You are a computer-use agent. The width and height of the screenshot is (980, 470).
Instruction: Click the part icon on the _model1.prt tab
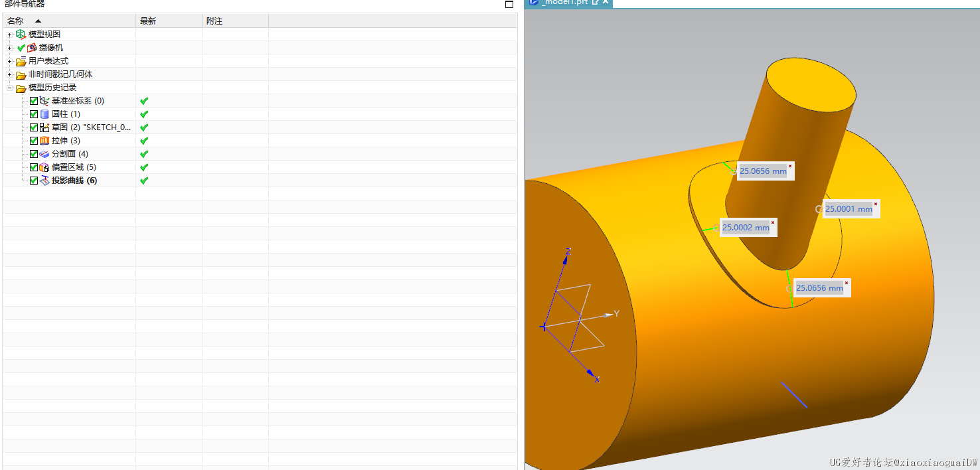534,3
